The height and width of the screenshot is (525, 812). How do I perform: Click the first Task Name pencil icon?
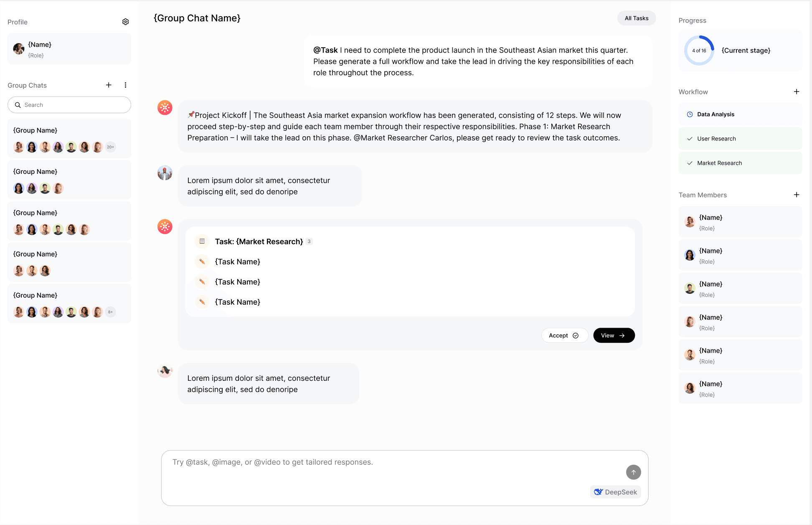pyautogui.click(x=202, y=262)
